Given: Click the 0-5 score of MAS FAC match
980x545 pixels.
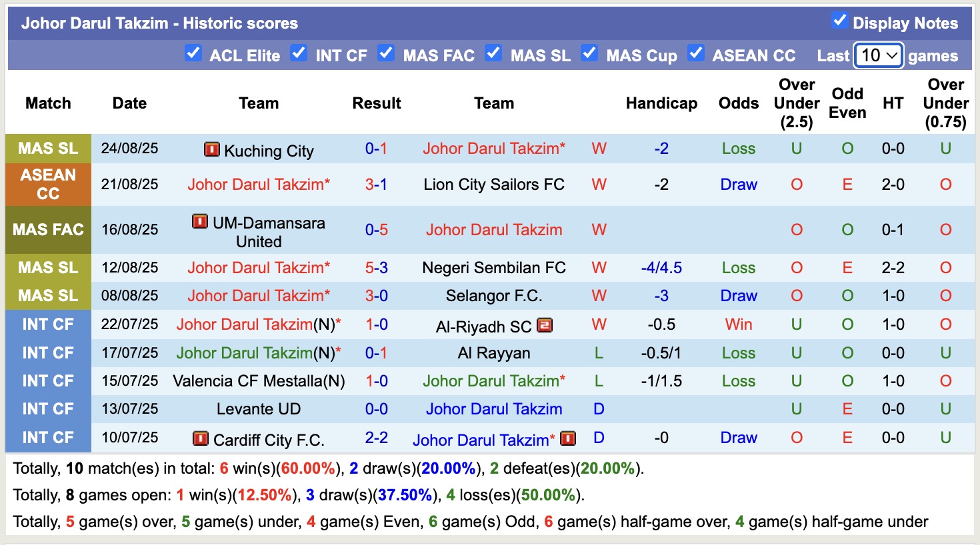Looking at the screenshot, I should pyautogui.click(x=376, y=230).
